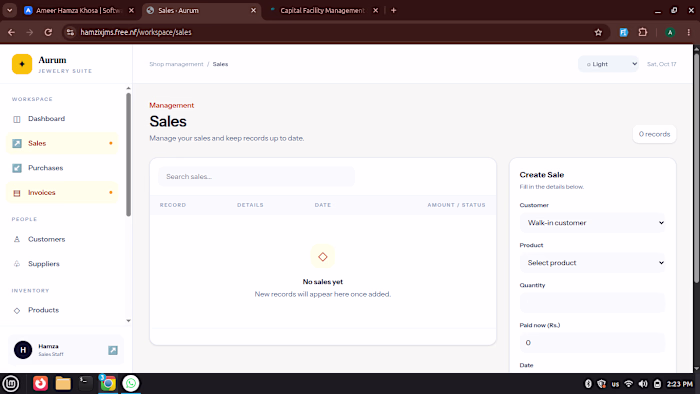This screenshot has height=394, width=700.
Task: Open Suppliers in the sidebar
Action: [62, 264]
